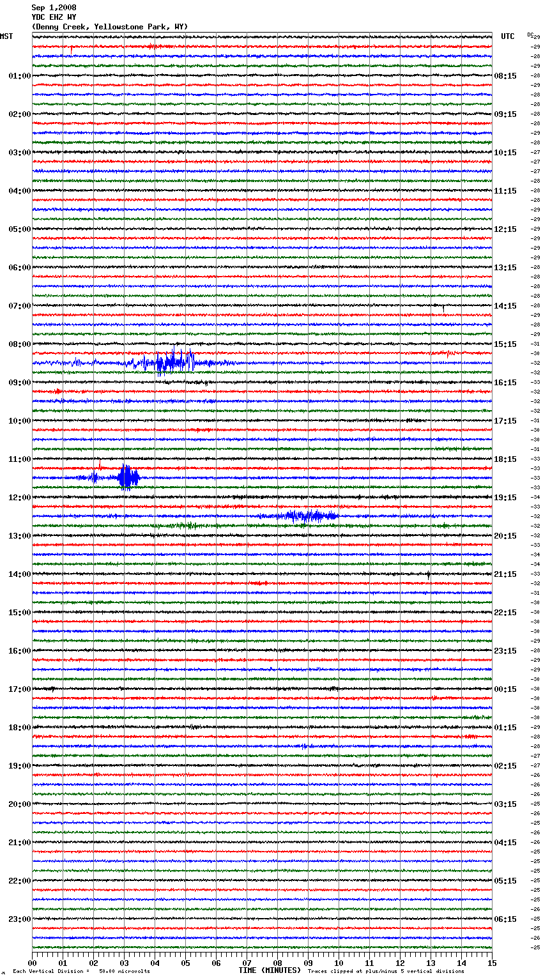Click the 19:15 UTC time label

point(505,498)
